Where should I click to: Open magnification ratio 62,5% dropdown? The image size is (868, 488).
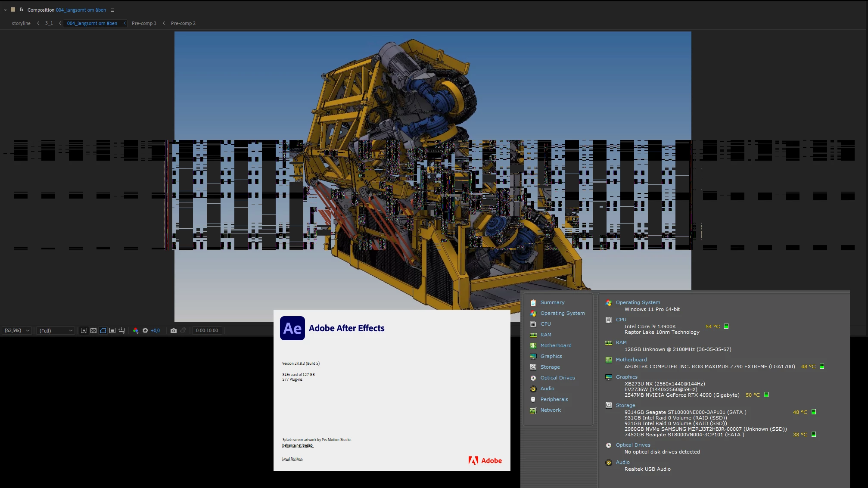[x=17, y=330]
